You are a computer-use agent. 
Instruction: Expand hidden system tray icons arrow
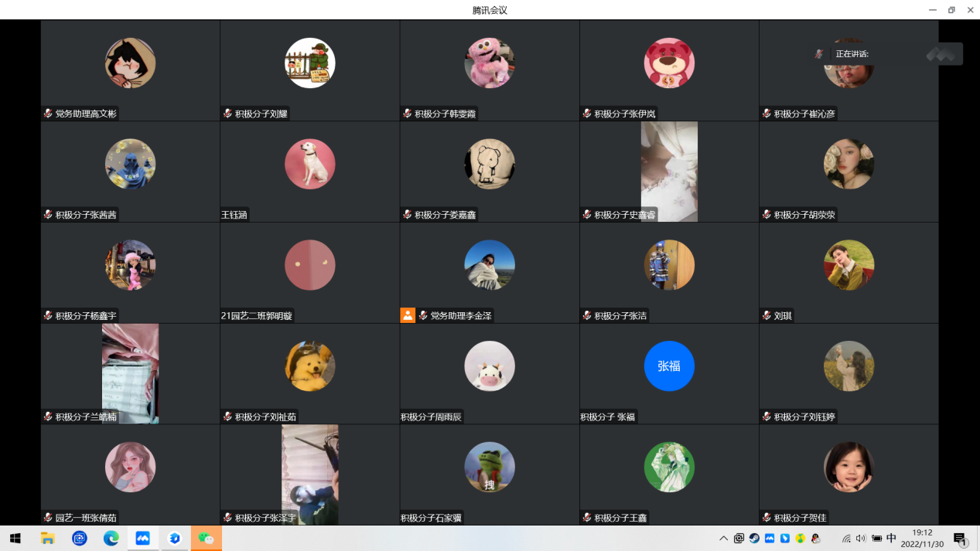click(723, 539)
